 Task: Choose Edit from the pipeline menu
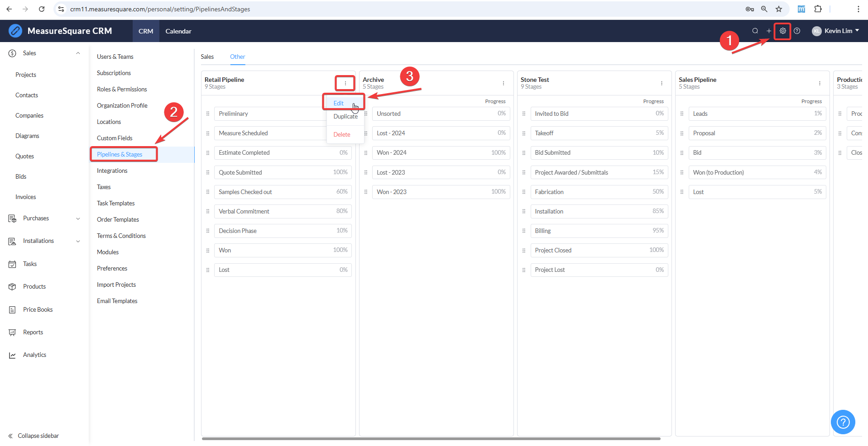pos(339,103)
